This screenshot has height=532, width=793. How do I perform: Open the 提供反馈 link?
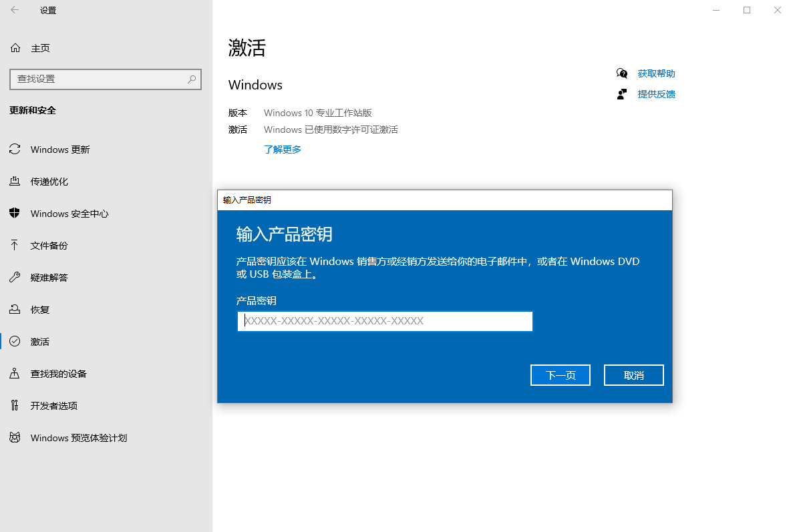click(x=656, y=94)
